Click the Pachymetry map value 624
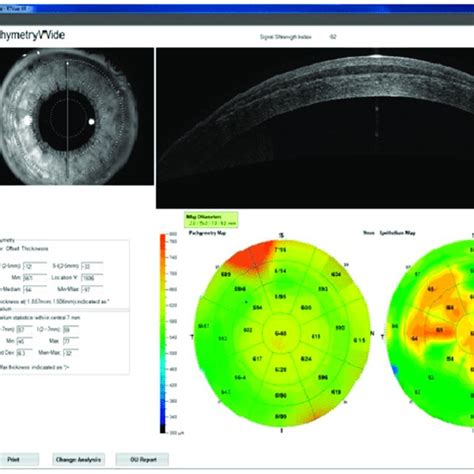This screenshot has width=474, height=474. tap(306, 359)
